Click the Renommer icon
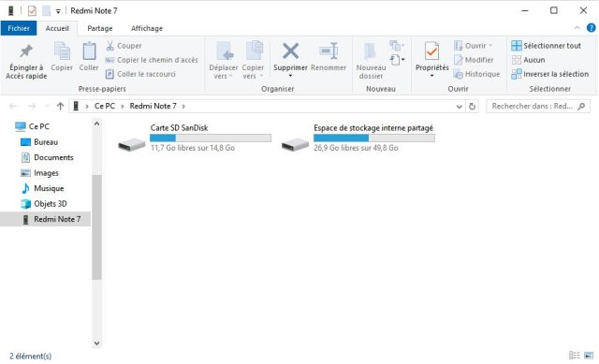The image size is (599, 364). (x=329, y=51)
